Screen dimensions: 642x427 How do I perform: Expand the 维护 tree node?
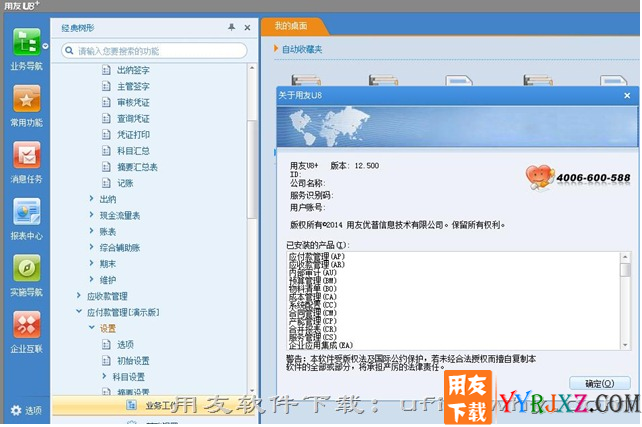pyautogui.click(x=91, y=279)
